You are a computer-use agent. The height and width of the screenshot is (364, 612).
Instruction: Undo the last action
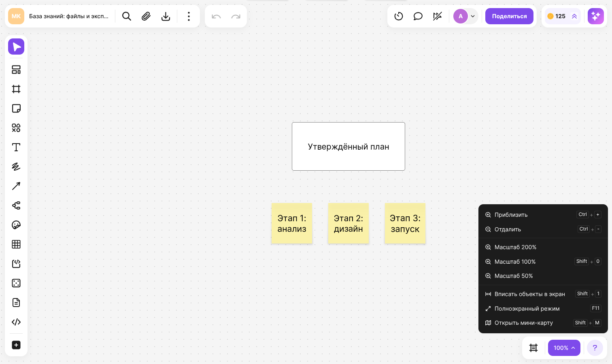pos(216,16)
